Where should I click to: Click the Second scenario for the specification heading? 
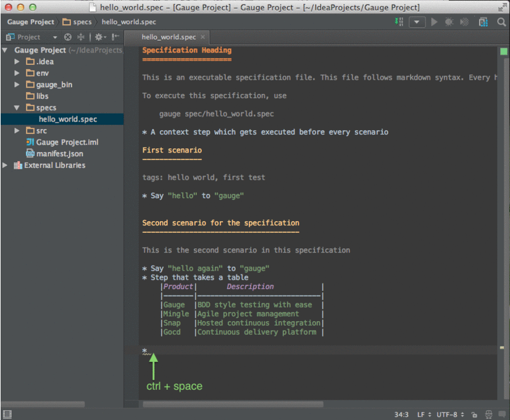(220, 223)
